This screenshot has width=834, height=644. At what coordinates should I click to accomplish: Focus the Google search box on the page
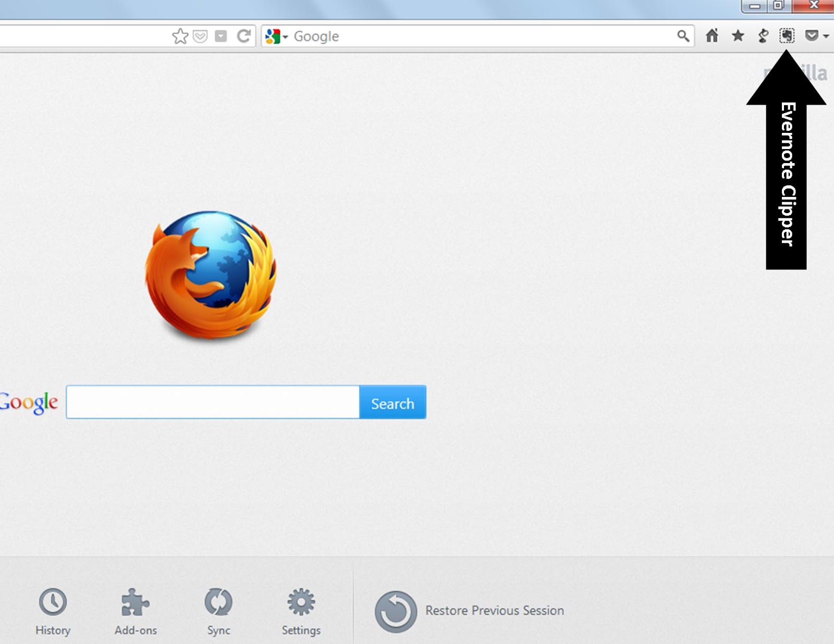pyautogui.click(x=213, y=402)
